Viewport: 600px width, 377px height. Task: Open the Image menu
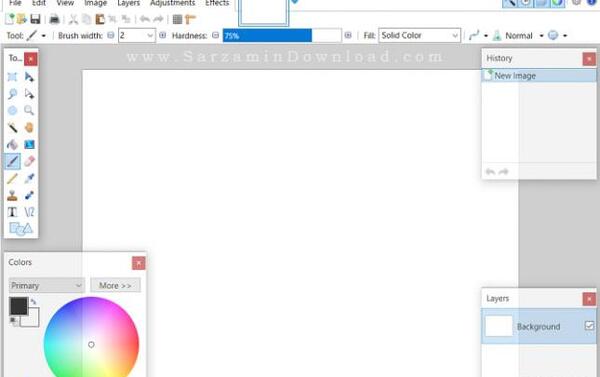[96, 3]
